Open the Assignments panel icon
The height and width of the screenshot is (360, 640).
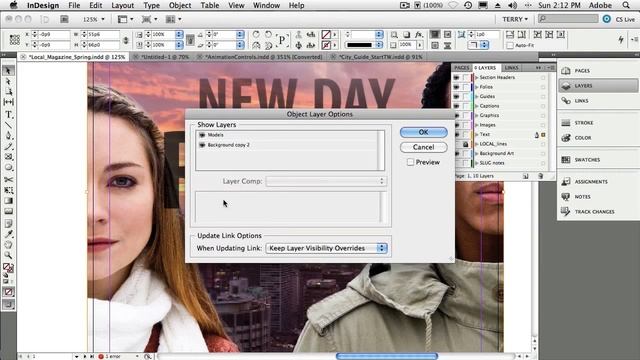click(x=566, y=182)
